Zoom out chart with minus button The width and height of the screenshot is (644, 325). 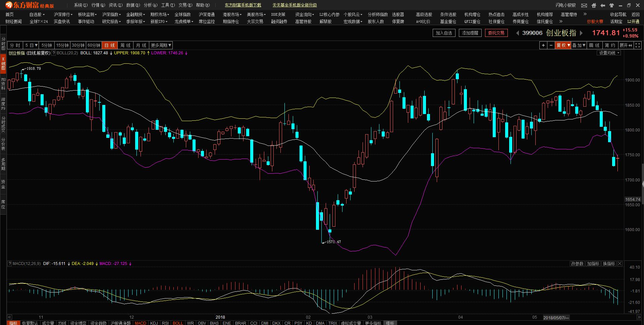(x=551, y=45)
